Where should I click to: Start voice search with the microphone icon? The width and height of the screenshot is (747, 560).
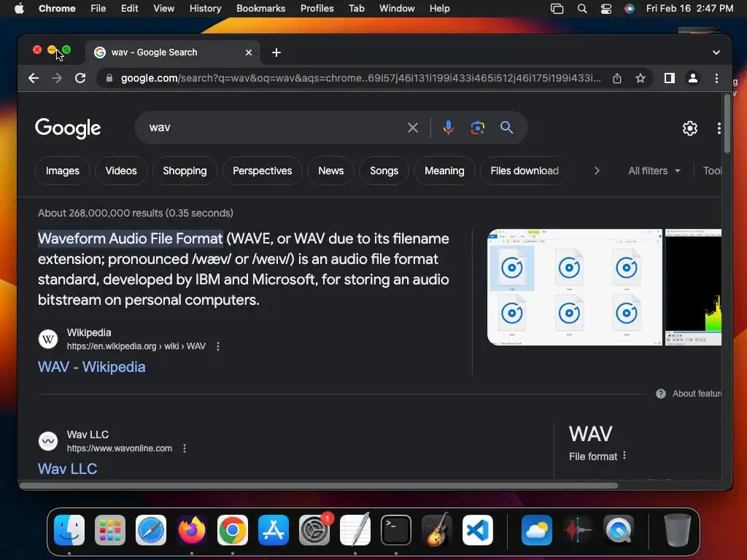click(449, 128)
